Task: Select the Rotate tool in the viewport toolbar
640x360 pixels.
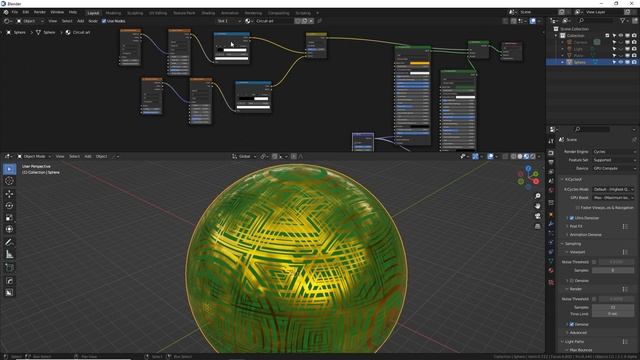Action: coord(9,206)
